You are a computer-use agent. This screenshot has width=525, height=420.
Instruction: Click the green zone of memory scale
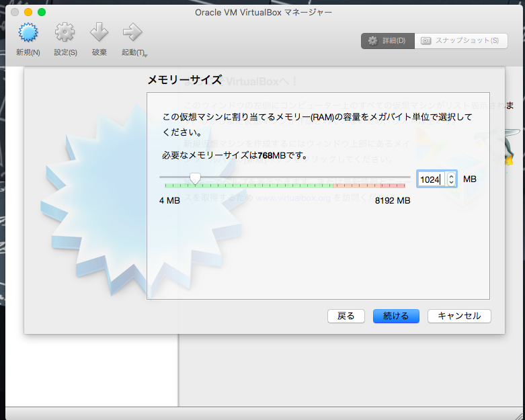point(249,185)
